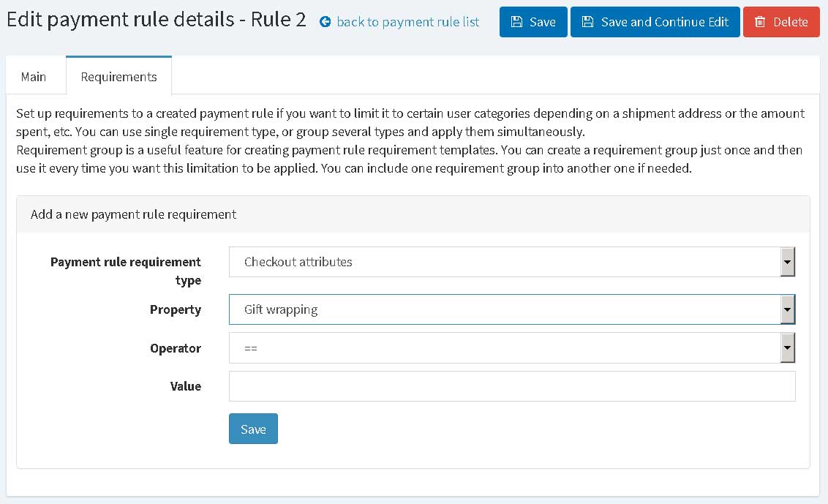This screenshot has width=828, height=504.
Task: Click the Add a new payment rule requirement header
Action: 133,214
